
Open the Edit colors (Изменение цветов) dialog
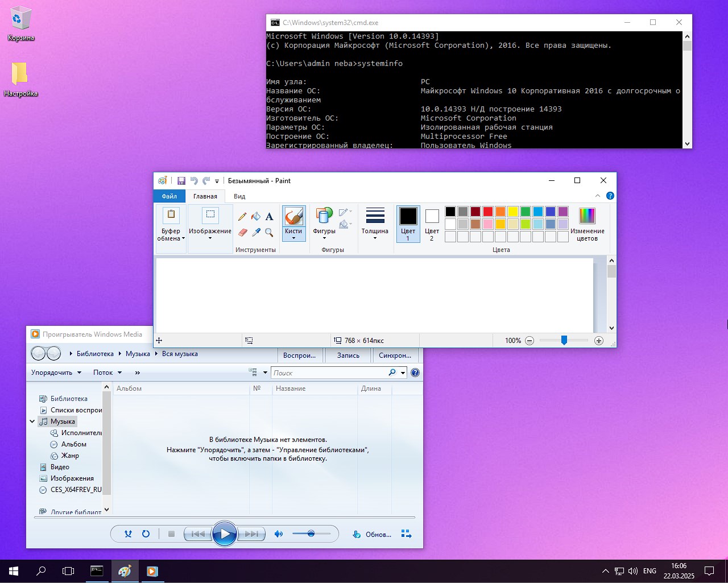pos(587,224)
